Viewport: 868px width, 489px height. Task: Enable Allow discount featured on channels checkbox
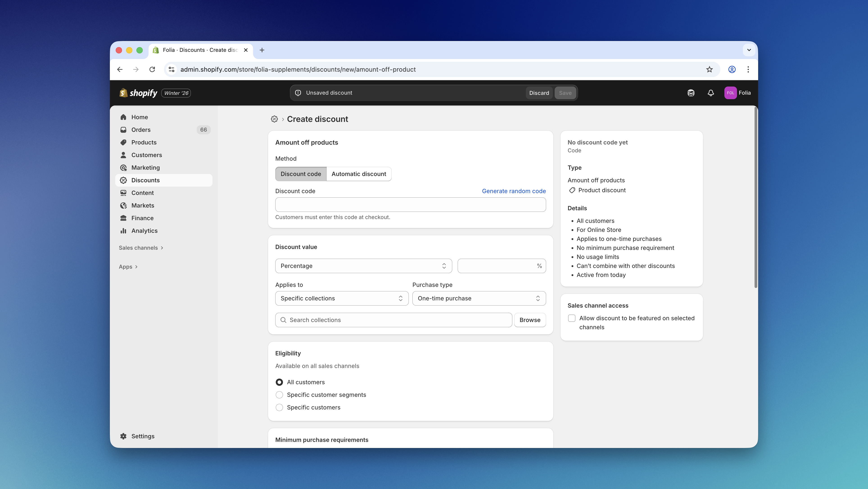point(572,318)
